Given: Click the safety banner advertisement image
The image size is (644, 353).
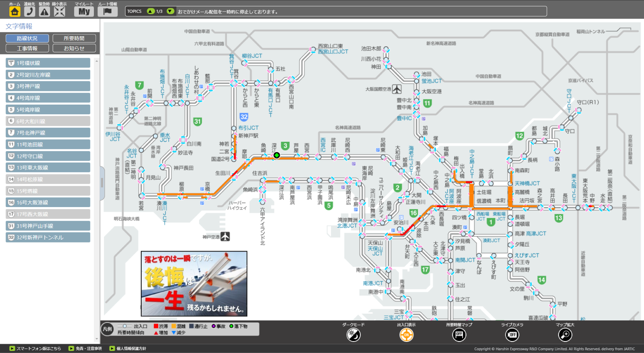Looking at the screenshot, I should (x=194, y=284).
